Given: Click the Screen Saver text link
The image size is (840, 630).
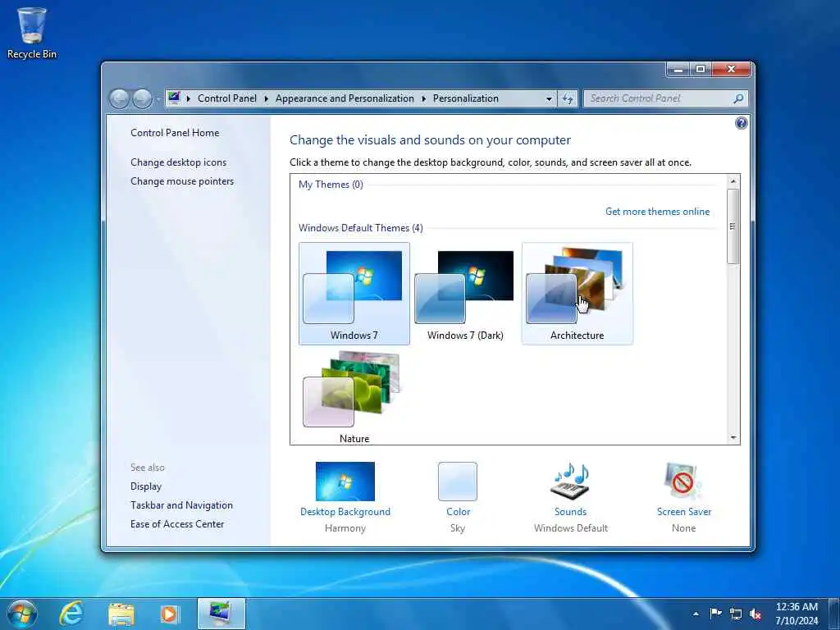Looking at the screenshot, I should click(x=684, y=512).
